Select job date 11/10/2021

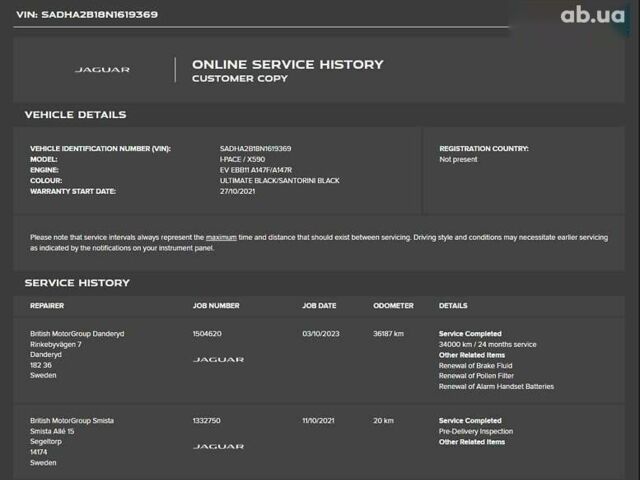318,421
